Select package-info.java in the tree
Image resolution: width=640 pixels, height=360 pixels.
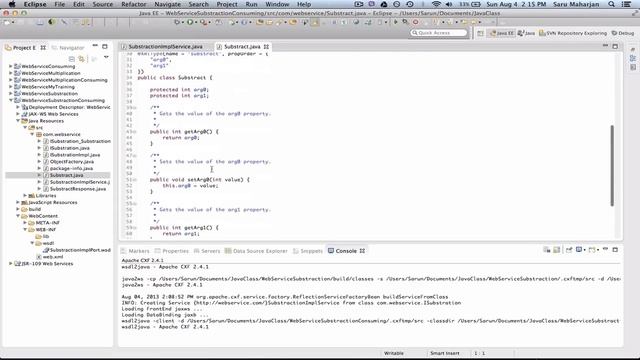(71, 168)
